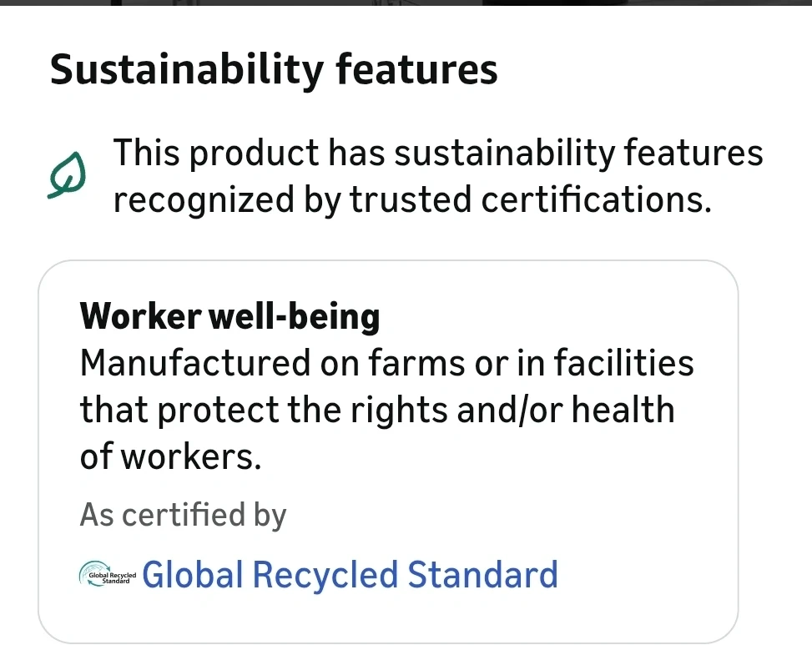Click empty space right of "of workers."
Image resolution: width=812 pixels, height=645 pixels.
point(501,456)
